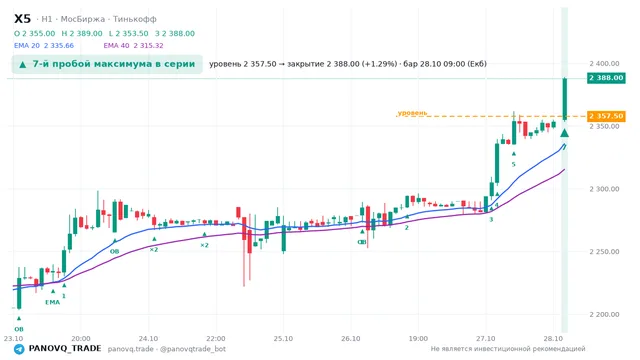Viewport: 640px width, 360px height.
Task: Select breakout marker number 2
Action: [407, 228]
